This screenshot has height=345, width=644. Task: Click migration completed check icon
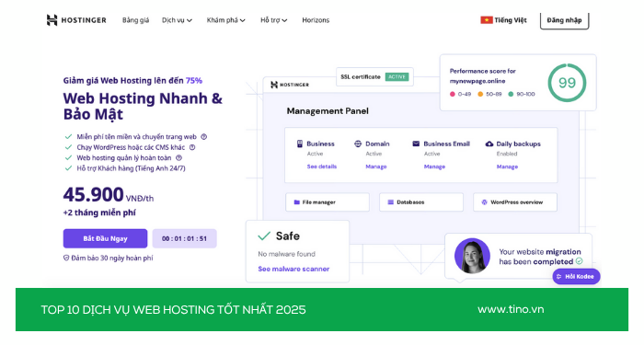[x=579, y=261]
